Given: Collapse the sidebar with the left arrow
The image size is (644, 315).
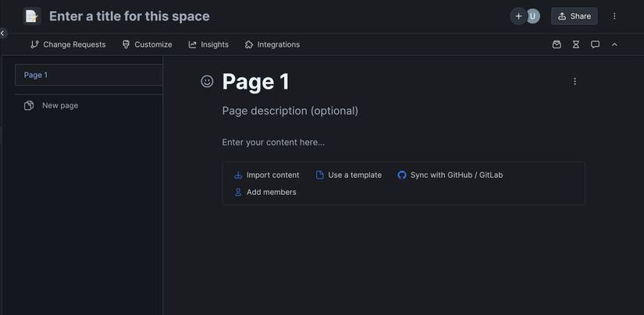Looking at the screenshot, I should coord(3,34).
